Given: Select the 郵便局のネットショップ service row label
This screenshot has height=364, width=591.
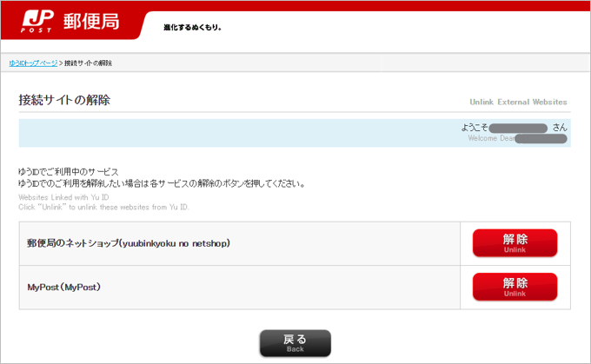Looking at the screenshot, I should (127, 244).
